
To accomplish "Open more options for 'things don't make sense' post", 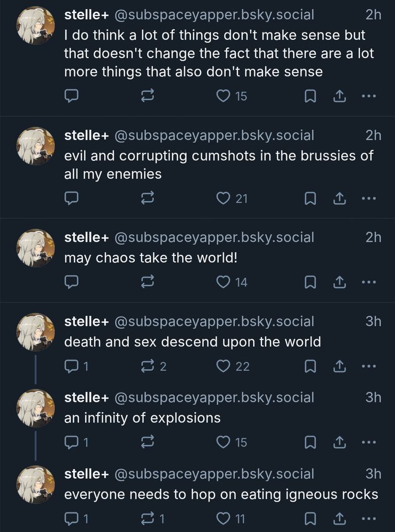I will tap(368, 96).
